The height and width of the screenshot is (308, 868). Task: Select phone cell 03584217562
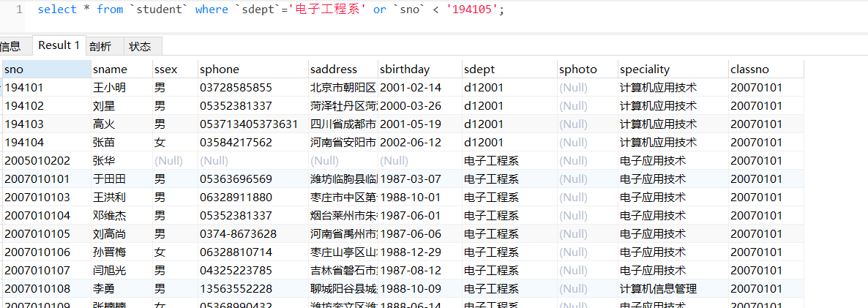point(253,142)
